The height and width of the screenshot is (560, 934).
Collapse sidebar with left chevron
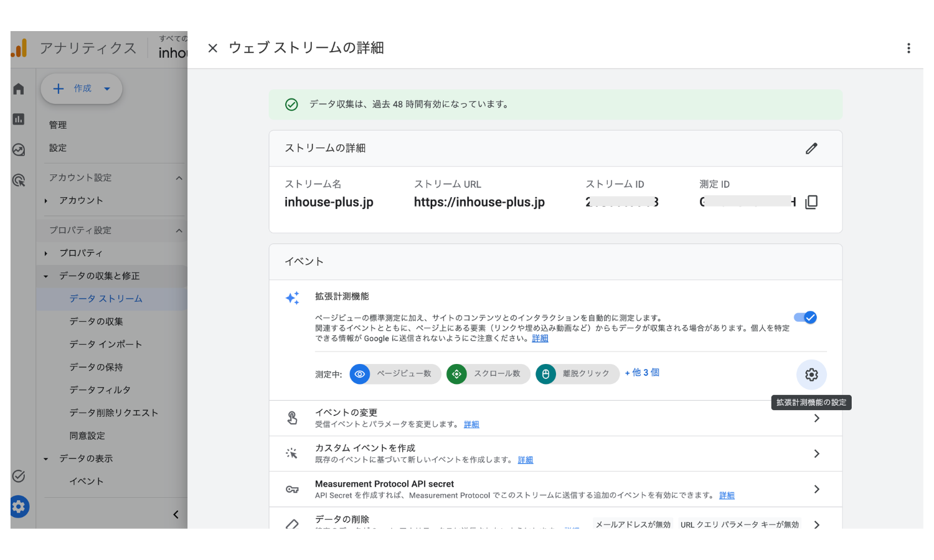coord(176,515)
